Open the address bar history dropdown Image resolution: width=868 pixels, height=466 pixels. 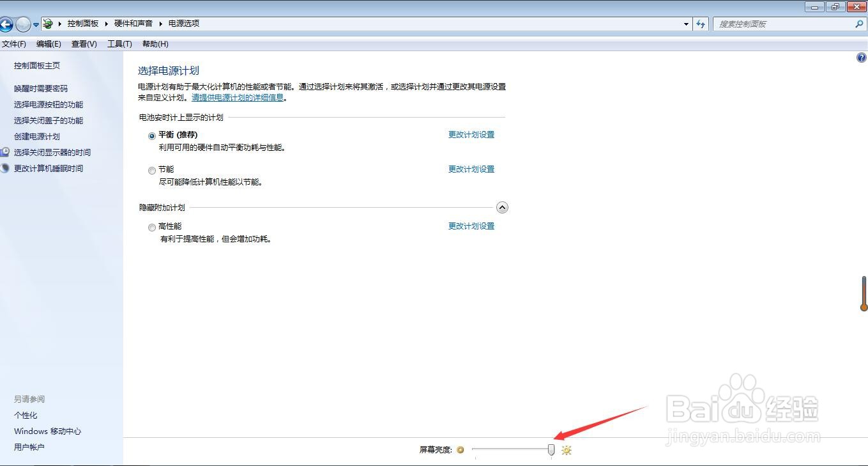click(685, 24)
